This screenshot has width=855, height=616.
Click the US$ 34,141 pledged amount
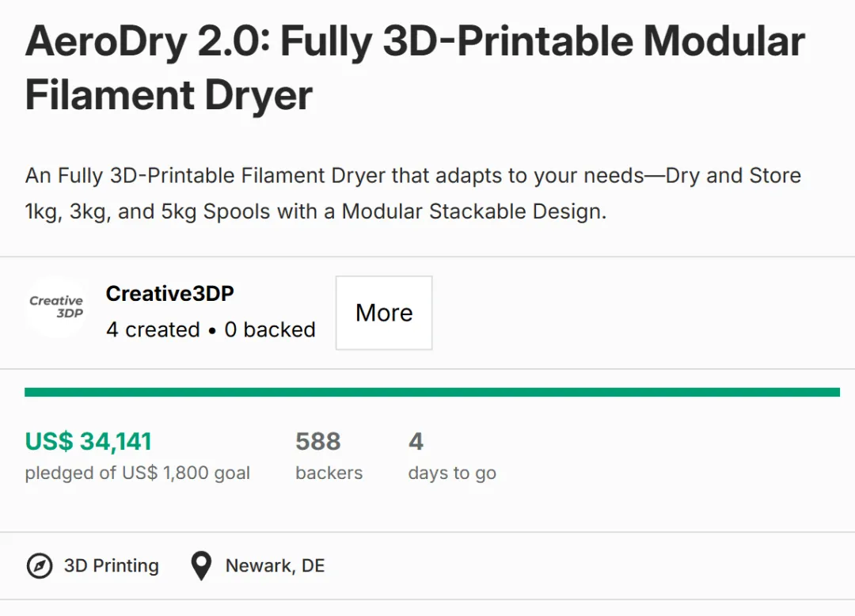(89, 442)
